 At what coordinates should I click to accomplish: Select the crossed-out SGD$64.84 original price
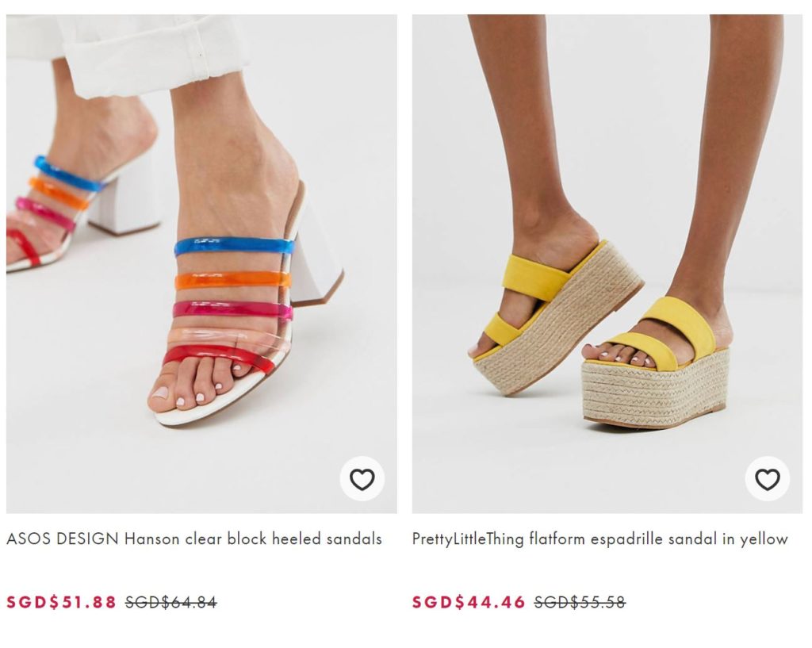click(171, 602)
